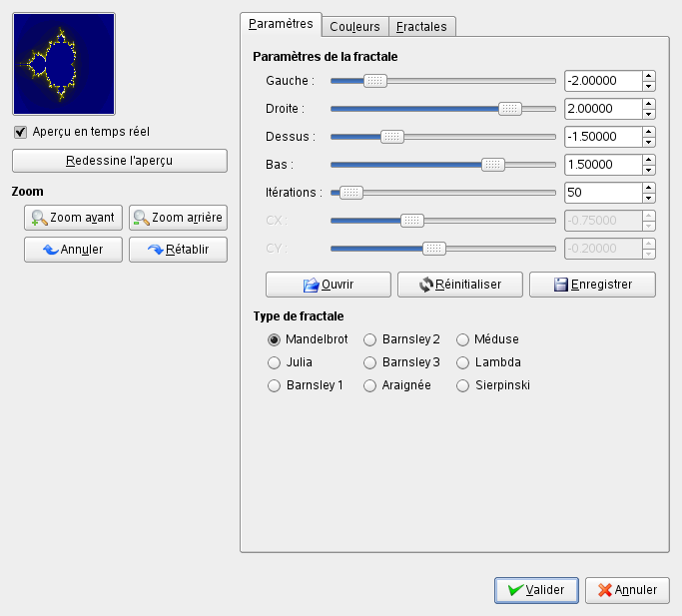Screen dimensions: 682x616
Task: Increase Itérations with the up arrow
Action: click(648, 188)
